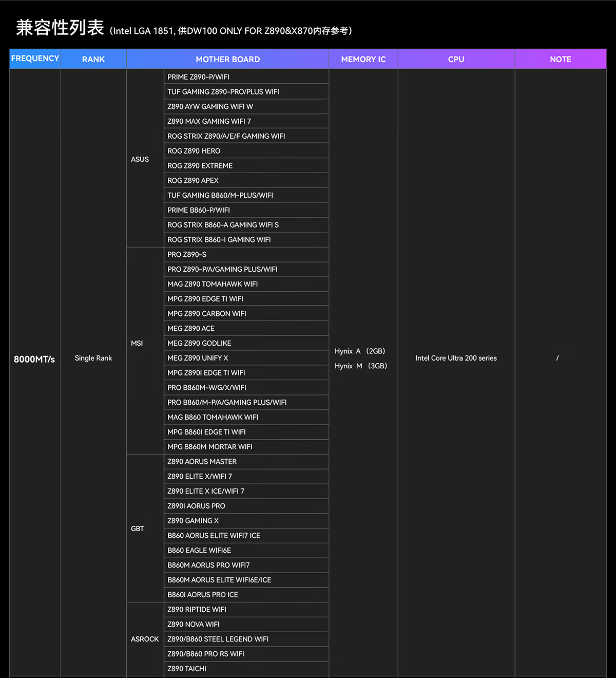Screen dimensions: 616x678
Task: Click the Z890 AORUS MASTER row
Action: (202, 462)
